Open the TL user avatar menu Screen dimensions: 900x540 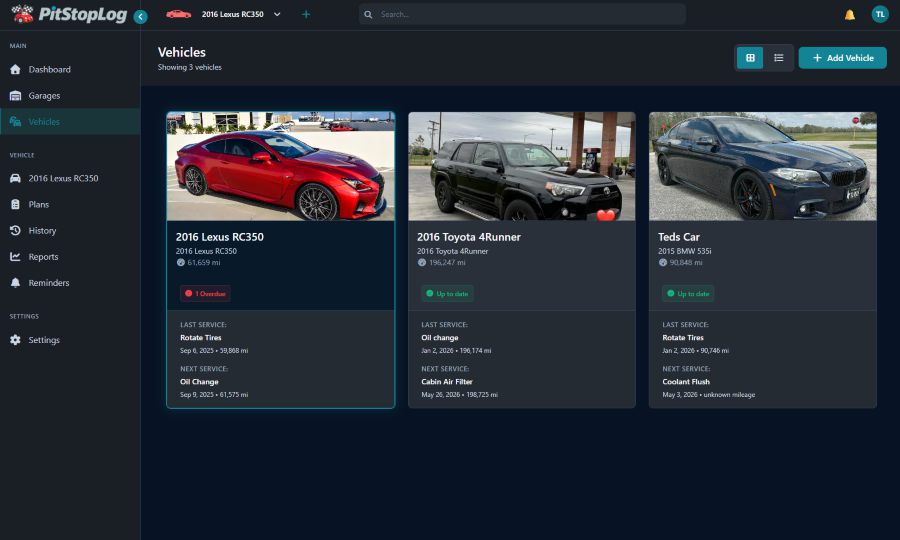tap(879, 14)
